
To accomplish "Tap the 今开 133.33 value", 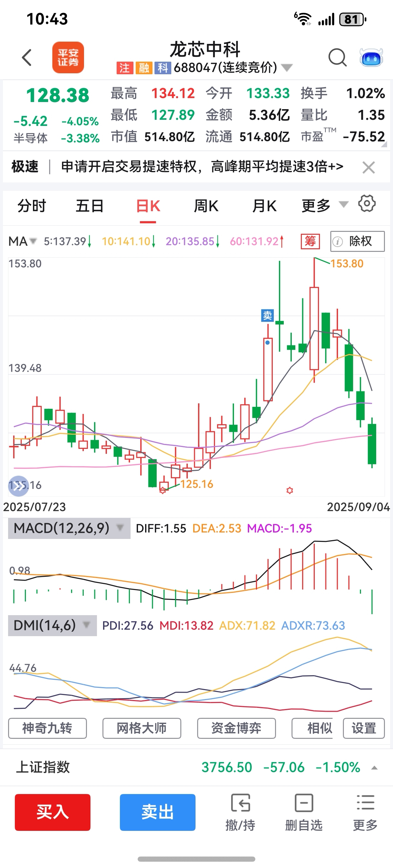I will click(x=268, y=93).
